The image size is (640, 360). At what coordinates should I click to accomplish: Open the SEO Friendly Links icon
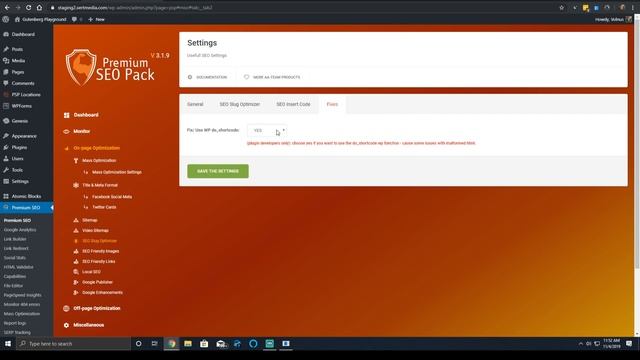click(x=76, y=261)
